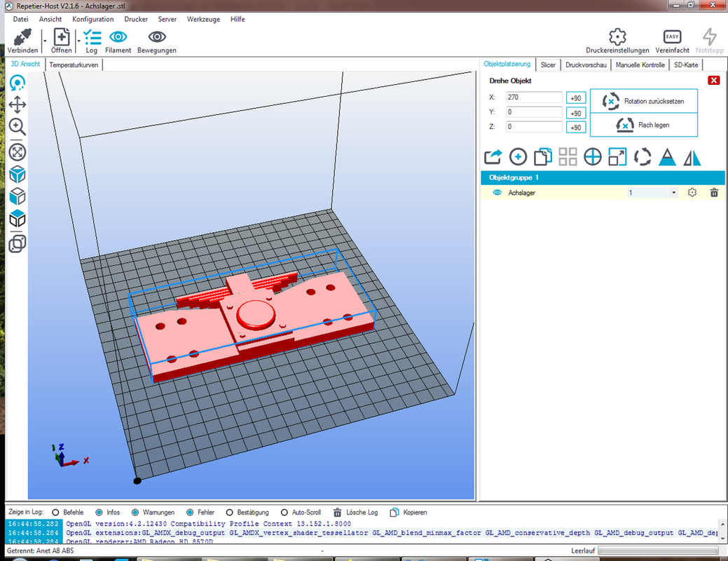Delete Achslager with the trash icon
The width and height of the screenshot is (728, 561).
(x=714, y=192)
